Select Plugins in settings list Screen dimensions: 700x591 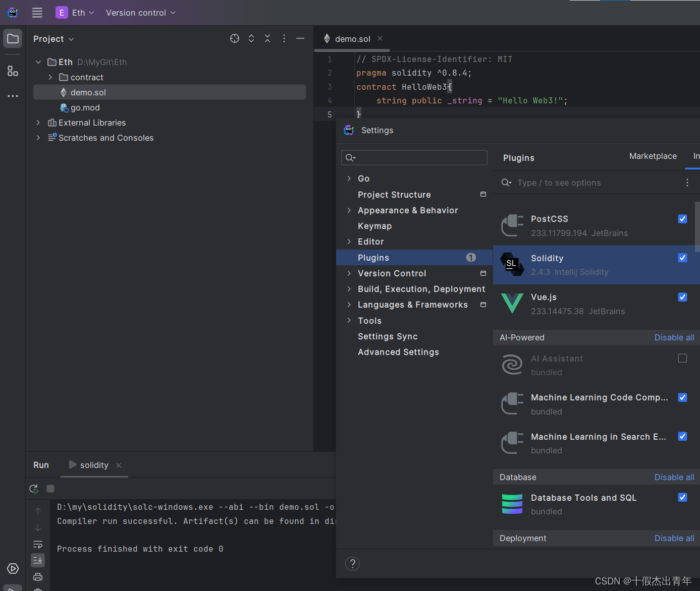[x=414, y=258]
